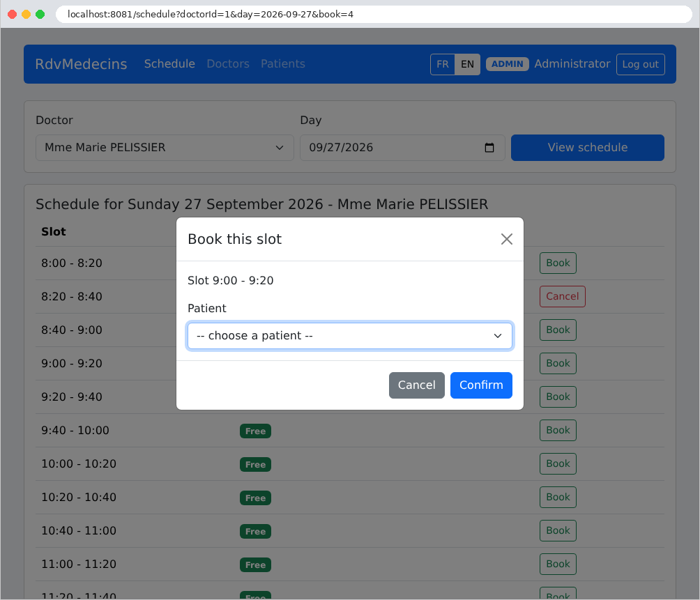The height and width of the screenshot is (600, 700).
Task: Click the 8:00 - 8:20 slot time
Action: (72, 263)
